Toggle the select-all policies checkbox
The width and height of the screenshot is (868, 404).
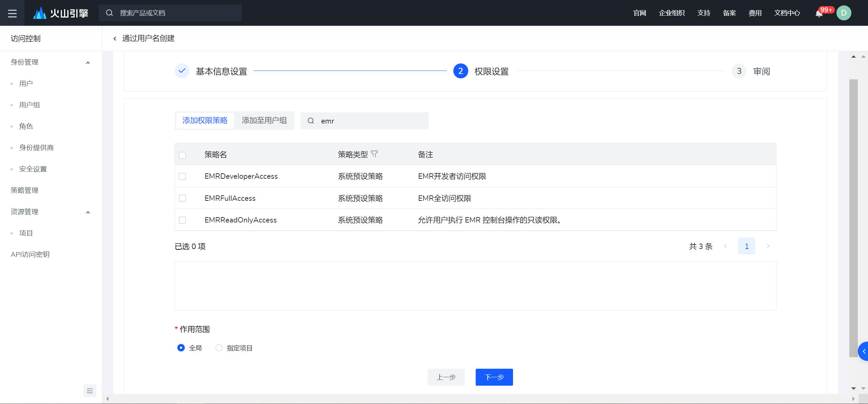point(182,155)
